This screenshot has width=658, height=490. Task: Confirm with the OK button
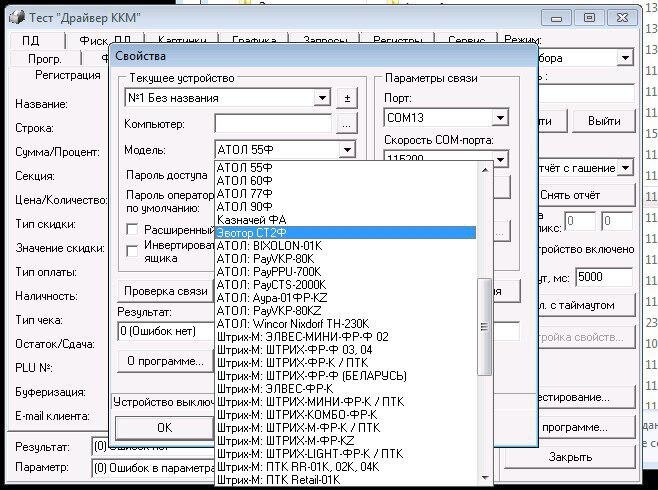point(164,427)
